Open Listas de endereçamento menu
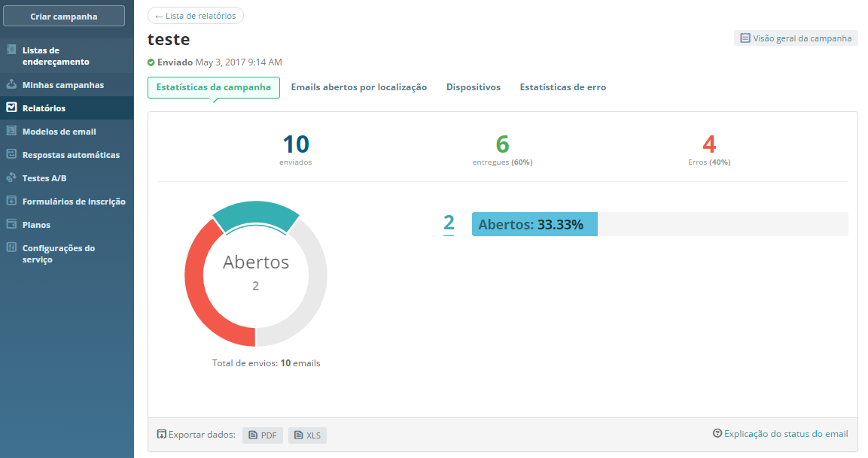This screenshot has width=868, height=458. click(66, 56)
